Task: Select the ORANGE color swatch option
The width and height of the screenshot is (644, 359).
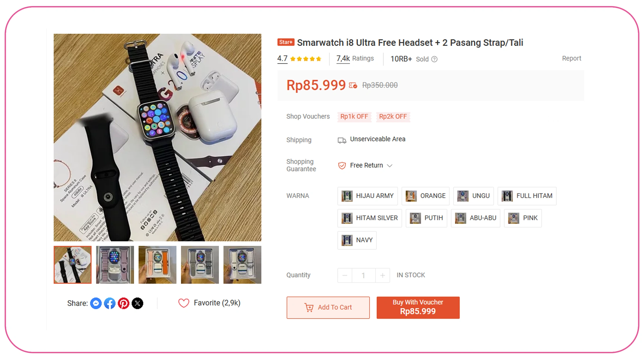Action: (x=425, y=196)
